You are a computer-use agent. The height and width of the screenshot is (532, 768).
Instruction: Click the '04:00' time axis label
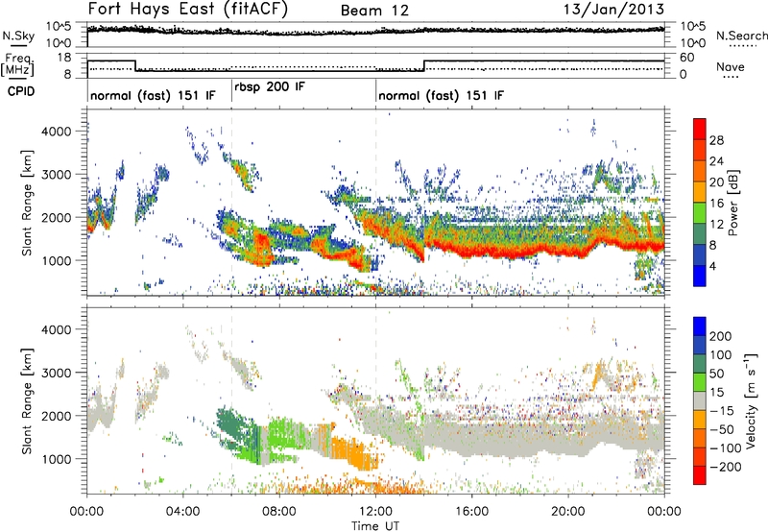[182, 512]
